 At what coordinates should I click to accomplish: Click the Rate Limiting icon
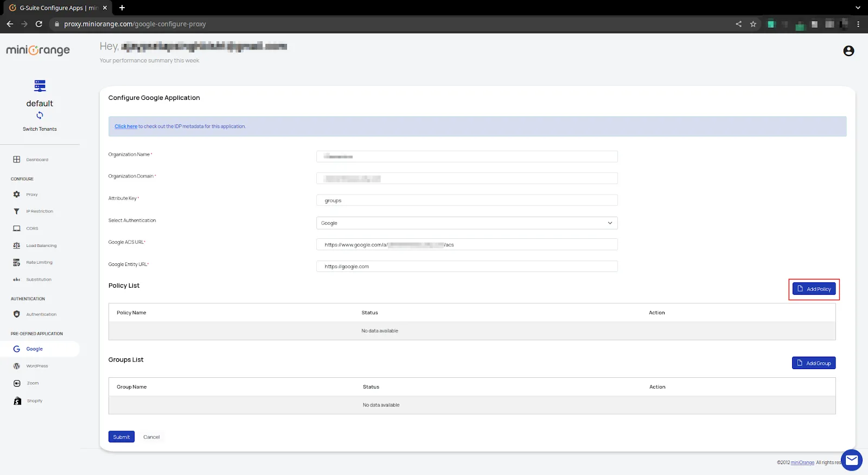(x=17, y=263)
